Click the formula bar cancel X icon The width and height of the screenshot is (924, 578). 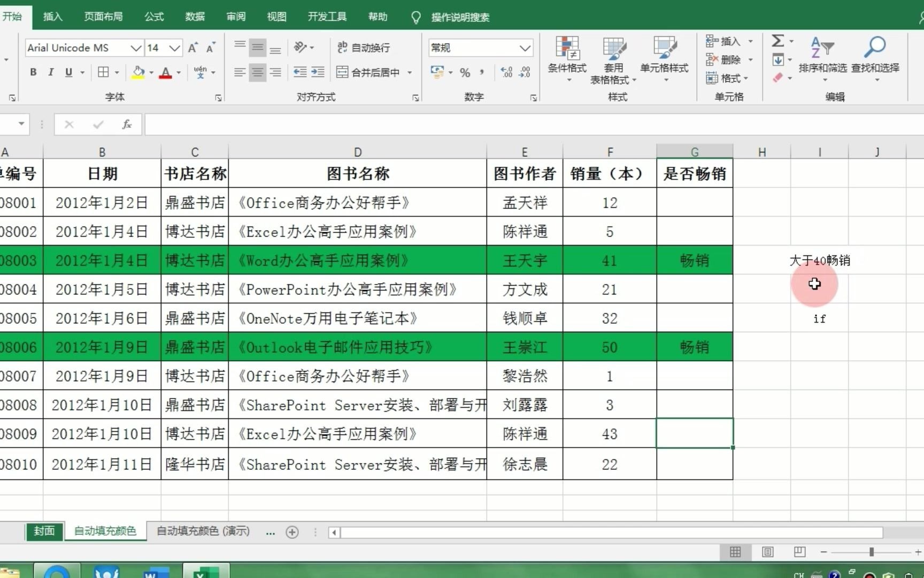click(x=69, y=125)
